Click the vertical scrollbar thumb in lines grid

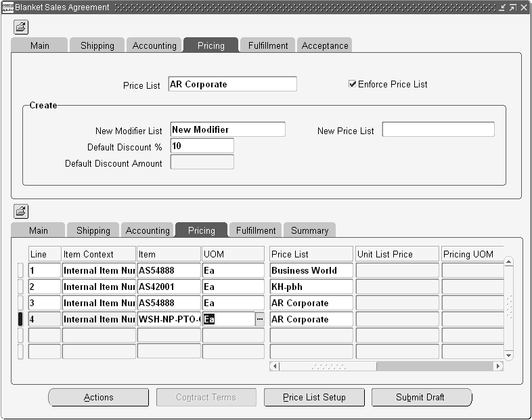click(508, 307)
